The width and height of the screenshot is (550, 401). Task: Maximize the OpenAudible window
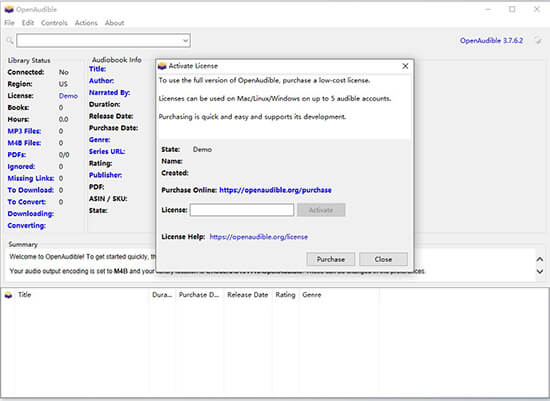click(512, 9)
